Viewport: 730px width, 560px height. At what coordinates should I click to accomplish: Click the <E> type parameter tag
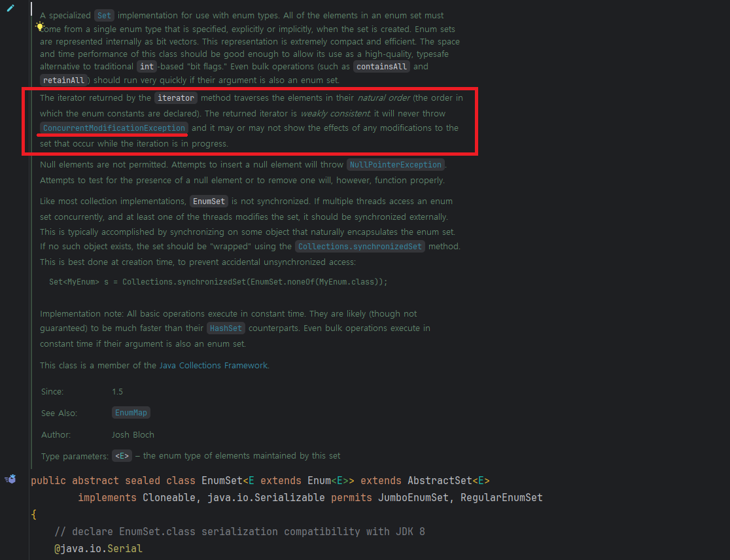coord(122,456)
